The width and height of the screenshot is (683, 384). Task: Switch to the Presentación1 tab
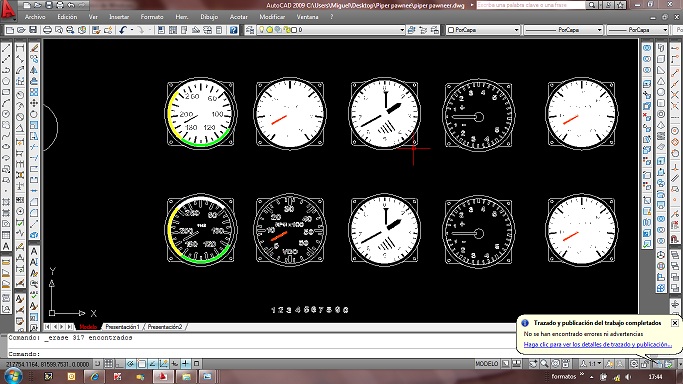pos(122,327)
